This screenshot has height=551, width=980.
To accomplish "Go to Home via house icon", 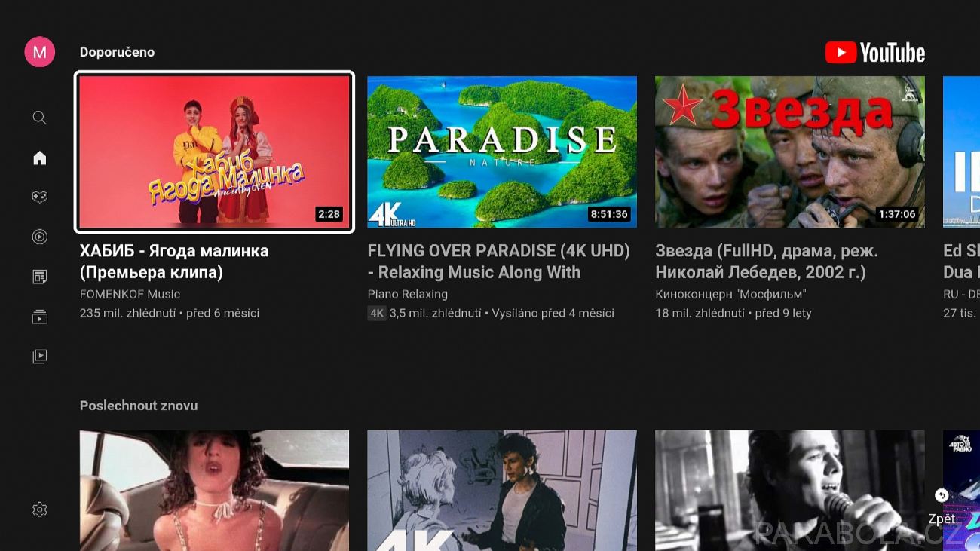I will click(40, 158).
